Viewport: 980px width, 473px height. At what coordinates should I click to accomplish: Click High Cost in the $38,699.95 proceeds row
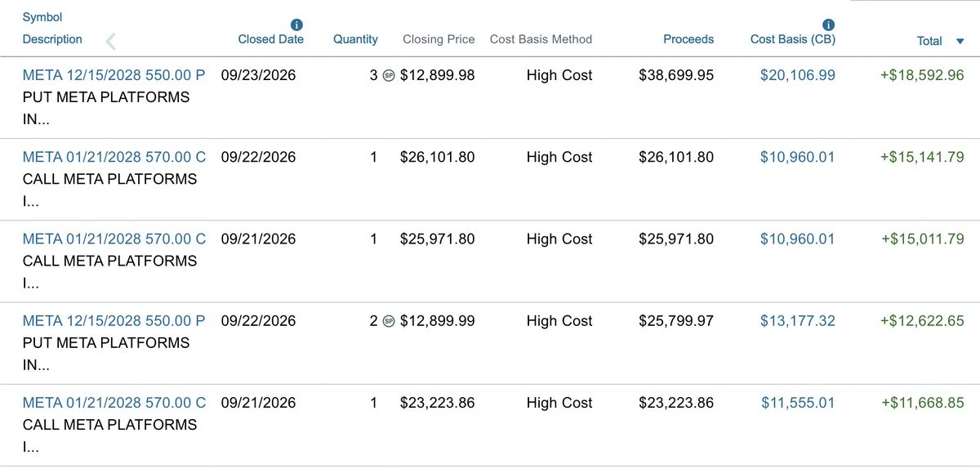[x=559, y=75]
